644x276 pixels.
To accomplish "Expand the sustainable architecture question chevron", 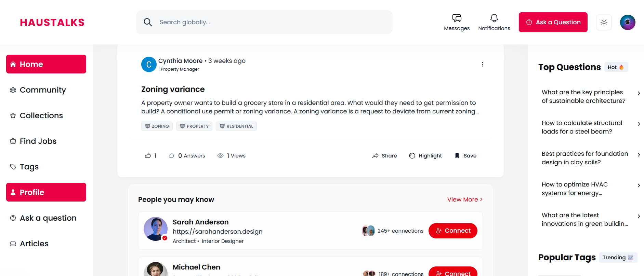I will (x=639, y=93).
